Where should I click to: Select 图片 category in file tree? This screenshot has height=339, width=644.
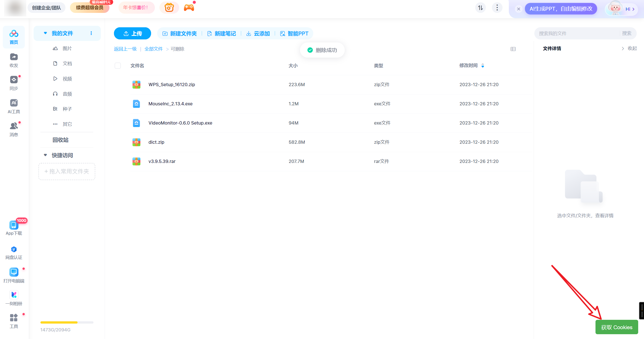[67, 49]
